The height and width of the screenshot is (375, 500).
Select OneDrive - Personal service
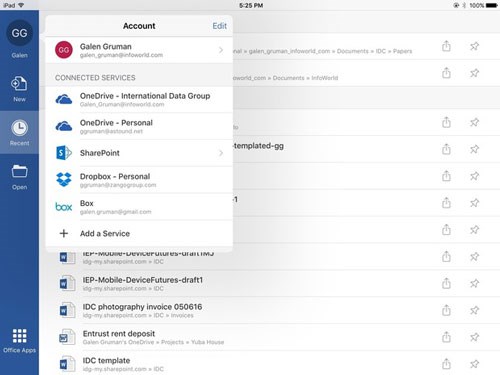pos(139,126)
